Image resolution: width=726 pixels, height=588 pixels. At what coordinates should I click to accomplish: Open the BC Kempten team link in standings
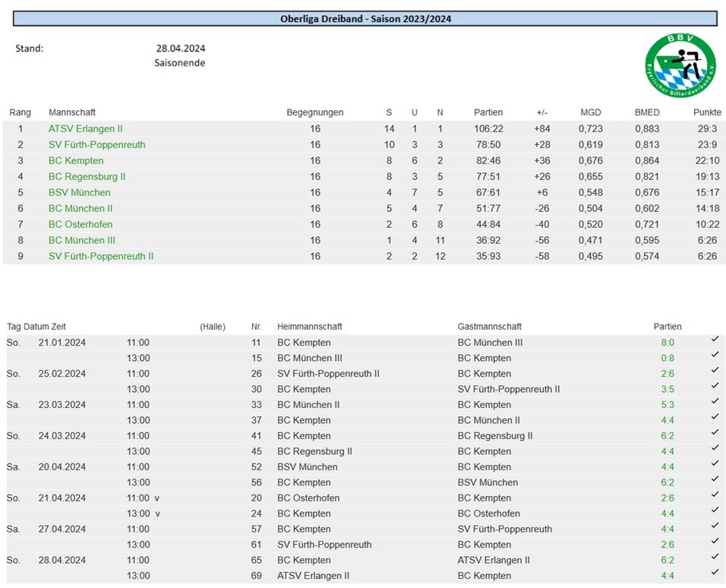76,161
